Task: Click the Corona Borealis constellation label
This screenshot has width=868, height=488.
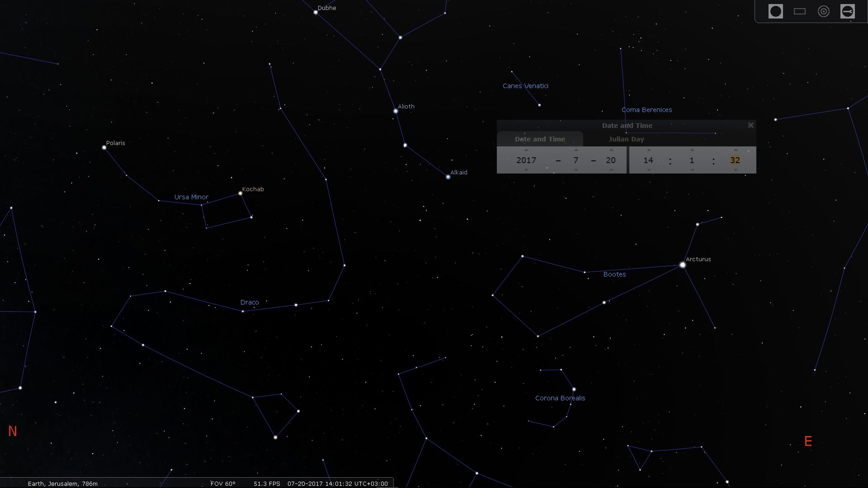Action: tap(560, 398)
